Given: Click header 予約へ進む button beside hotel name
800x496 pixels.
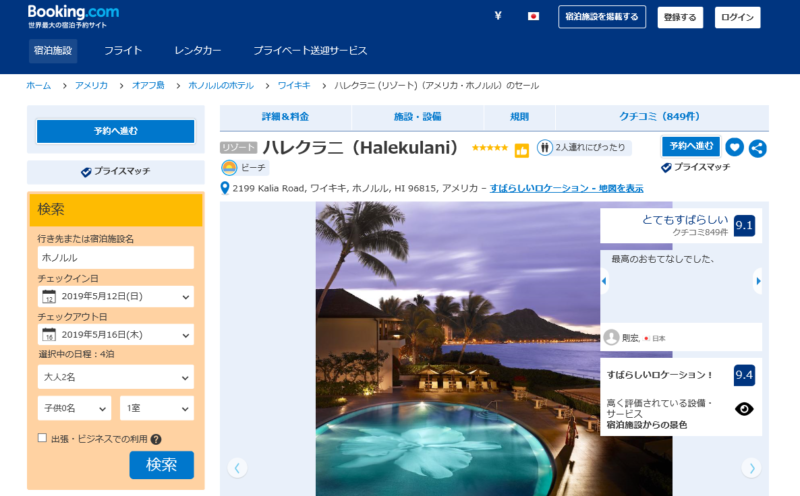Looking at the screenshot, I should point(691,146).
